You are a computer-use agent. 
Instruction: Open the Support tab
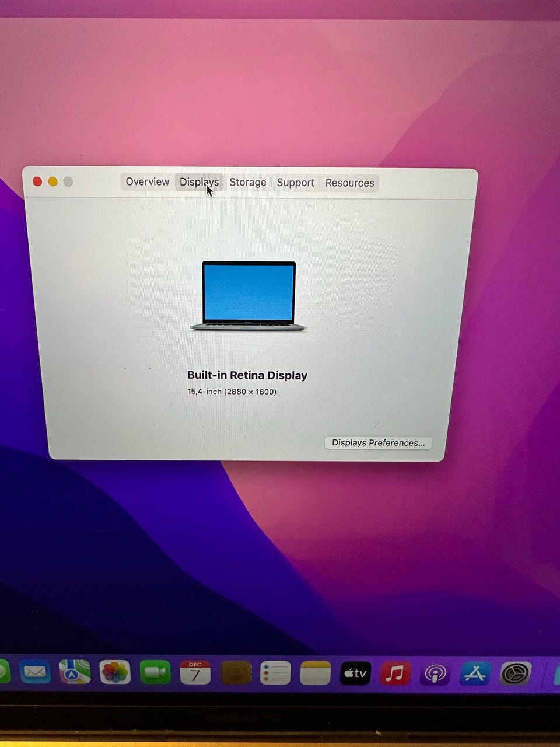click(295, 183)
